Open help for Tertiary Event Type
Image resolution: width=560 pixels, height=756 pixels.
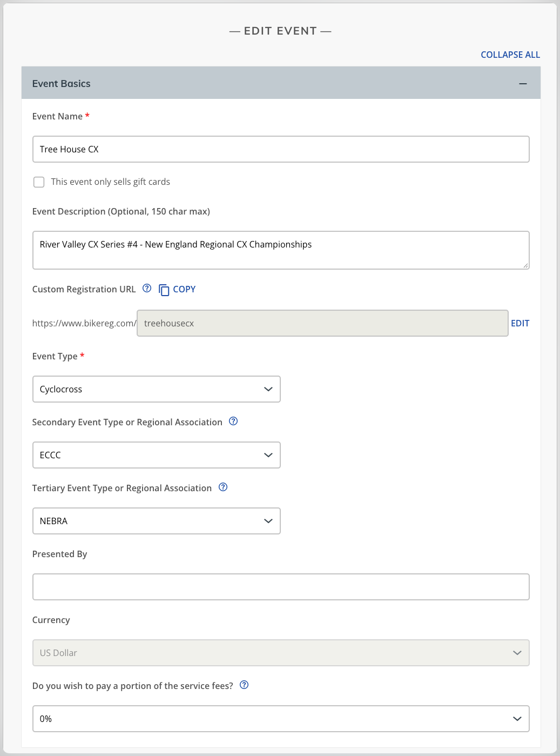point(223,487)
